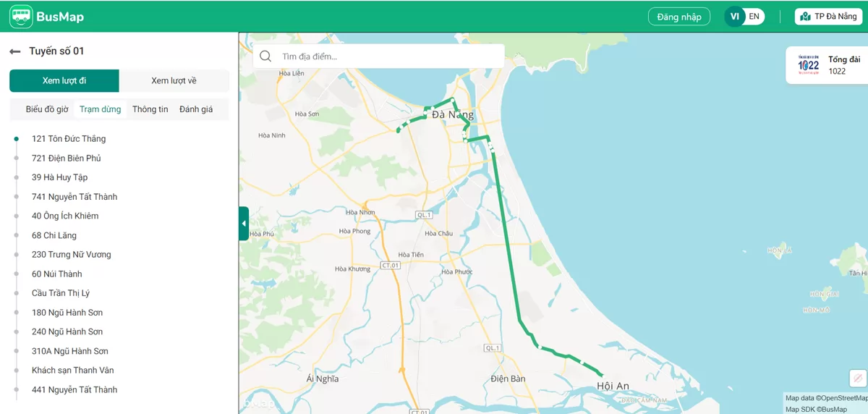Viewport: 868px width, 414px height.
Task: Click the BusMap bus logo icon
Action: [x=21, y=16]
